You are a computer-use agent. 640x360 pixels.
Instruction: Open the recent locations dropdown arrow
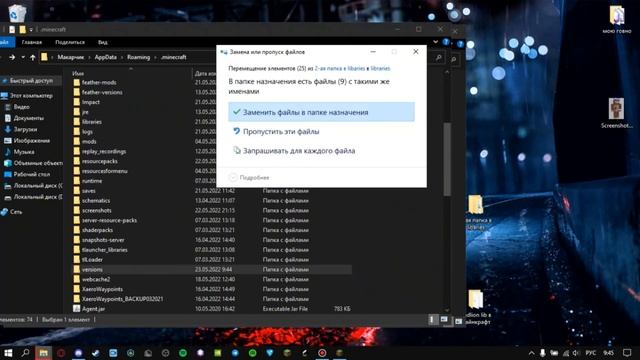(x=23, y=58)
